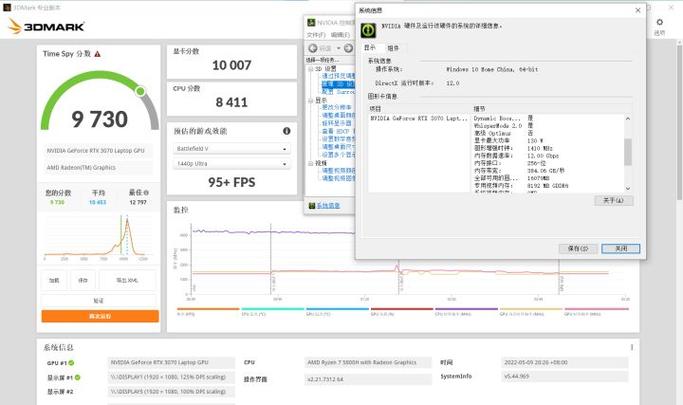This screenshot has width=683, height=405.
Task: Open the File menu in NVIDIA Control Panel
Action: [x=316, y=35]
